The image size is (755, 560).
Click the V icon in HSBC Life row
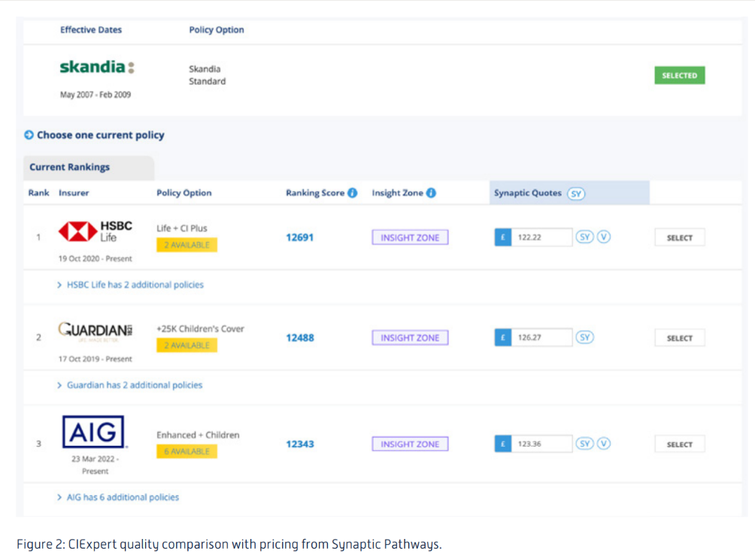(604, 238)
